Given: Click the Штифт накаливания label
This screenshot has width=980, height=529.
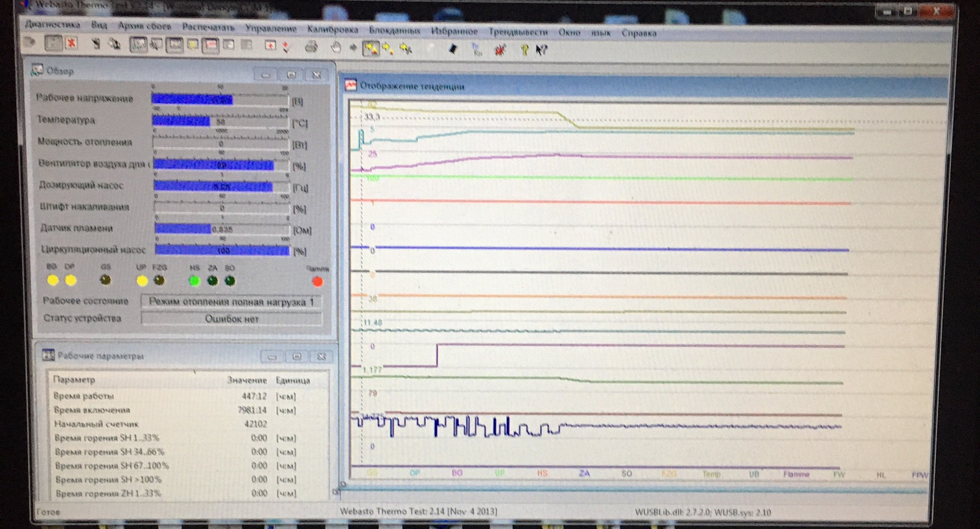Looking at the screenshot, I should pos(84,207).
